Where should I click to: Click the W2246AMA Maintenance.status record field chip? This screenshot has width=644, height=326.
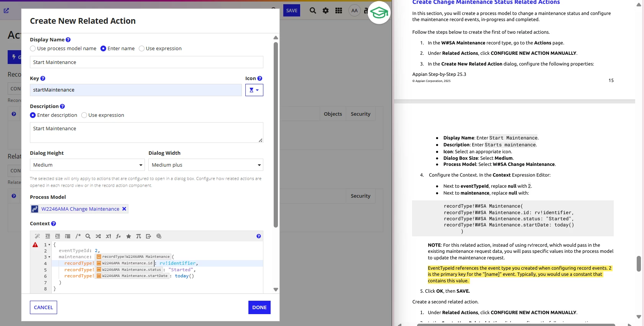(x=129, y=270)
